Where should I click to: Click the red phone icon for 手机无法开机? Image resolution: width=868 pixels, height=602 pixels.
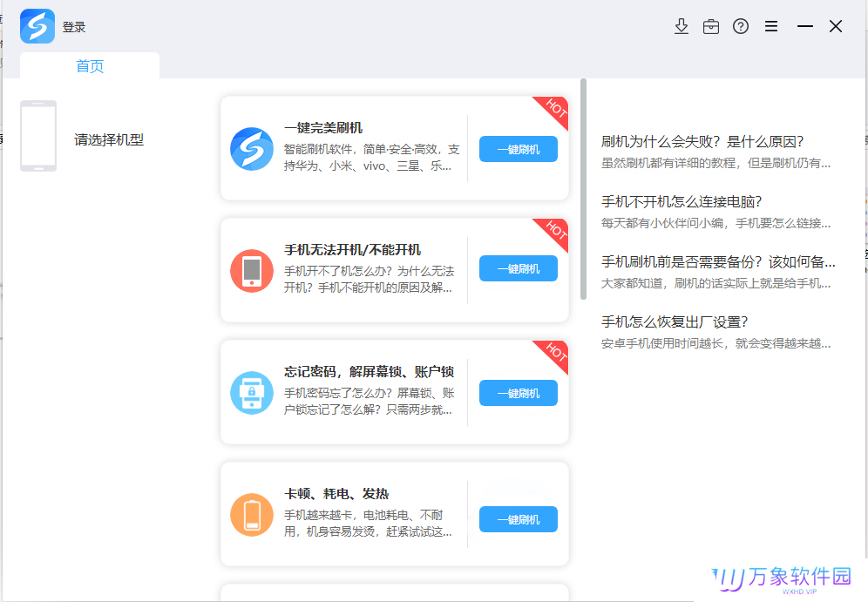252,271
